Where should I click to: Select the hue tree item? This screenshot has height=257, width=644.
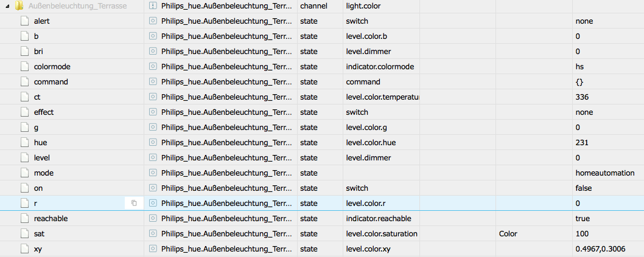pos(40,143)
